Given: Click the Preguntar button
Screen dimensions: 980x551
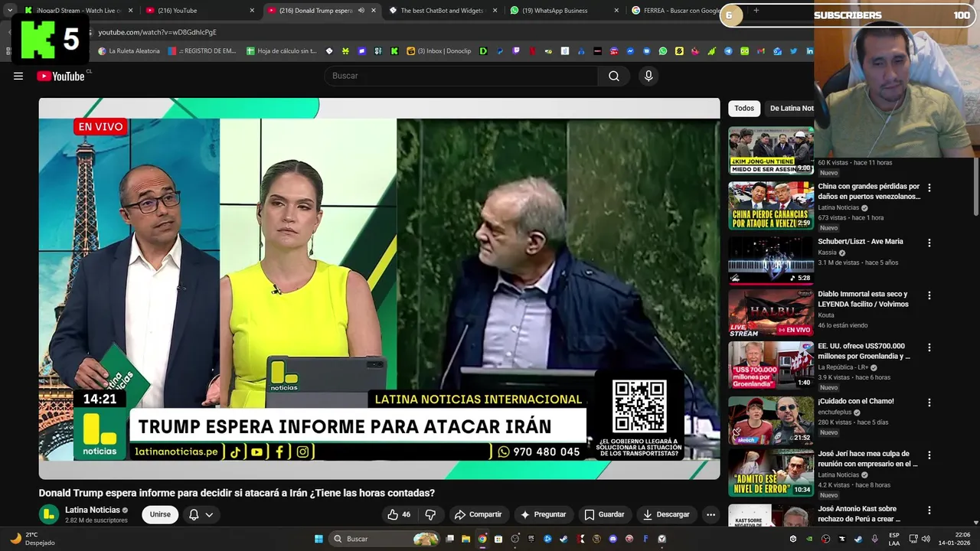Looking at the screenshot, I should pos(543,514).
